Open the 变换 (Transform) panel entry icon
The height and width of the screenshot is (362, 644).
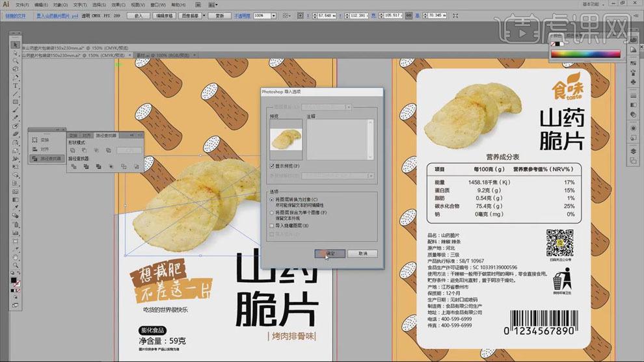35,140
